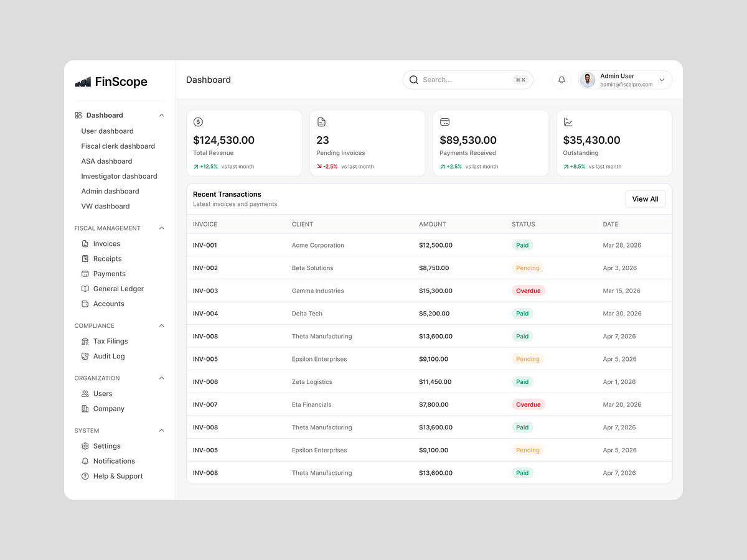
Task: Open Fiscal clerk dashboard menu item
Action: pyautogui.click(x=118, y=146)
